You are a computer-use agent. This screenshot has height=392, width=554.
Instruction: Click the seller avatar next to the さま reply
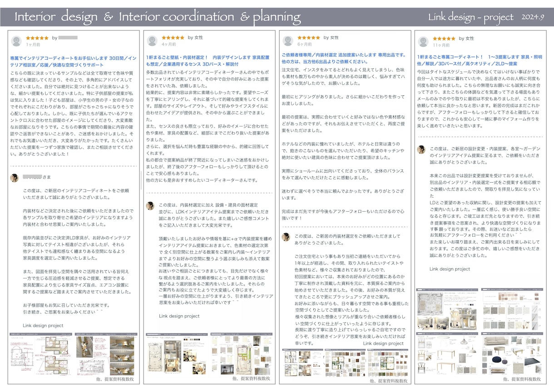click(x=15, y=178)
